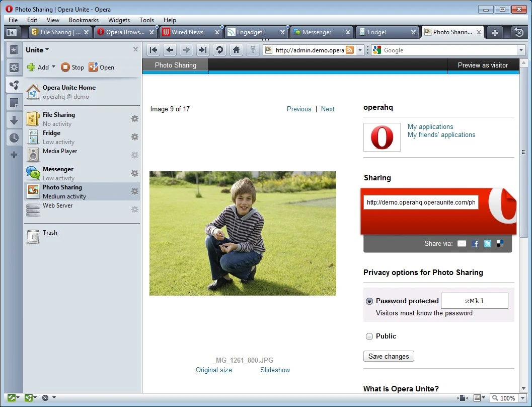The height and width of the screenshot is (407, 532).
Task: Stop the selected Unite service
Action: click(x=72, y=67)
